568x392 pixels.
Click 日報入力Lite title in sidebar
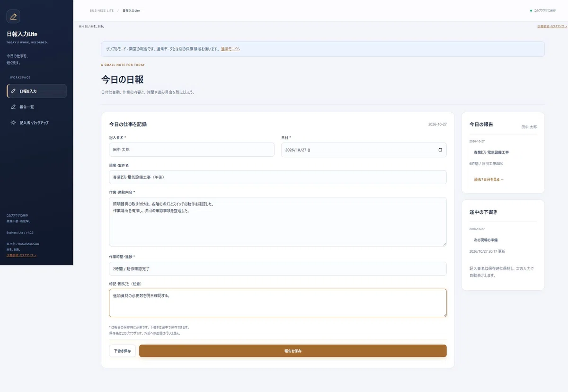(x=22, y=34)
